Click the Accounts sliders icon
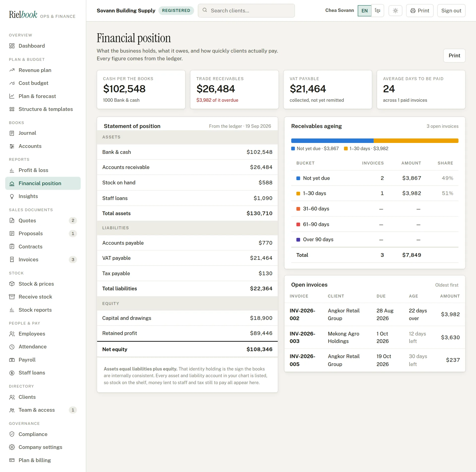Viewport: 476px width, 472px height. [12, 146]
